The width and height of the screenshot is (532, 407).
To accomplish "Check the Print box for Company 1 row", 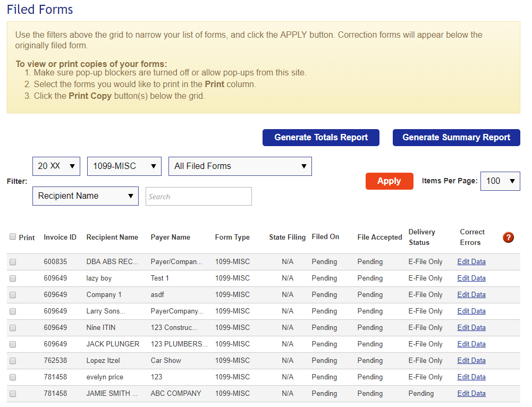I will click(x=13, y=295).
